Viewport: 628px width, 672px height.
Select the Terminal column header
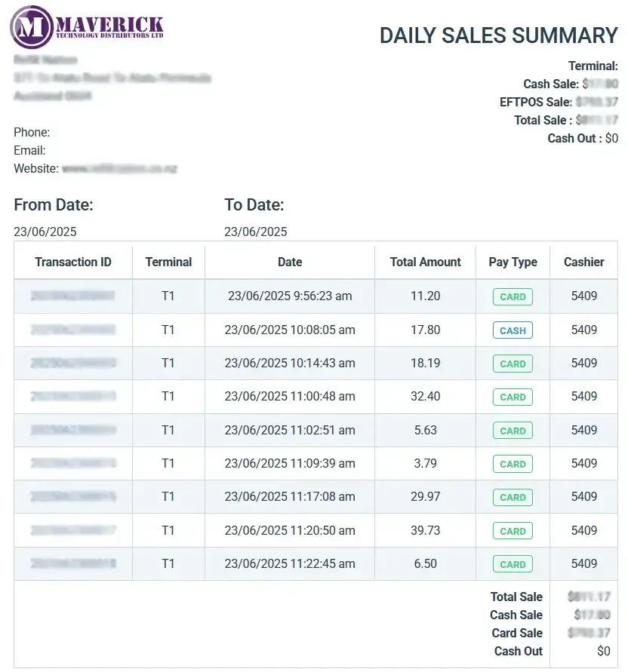[168, 262]
